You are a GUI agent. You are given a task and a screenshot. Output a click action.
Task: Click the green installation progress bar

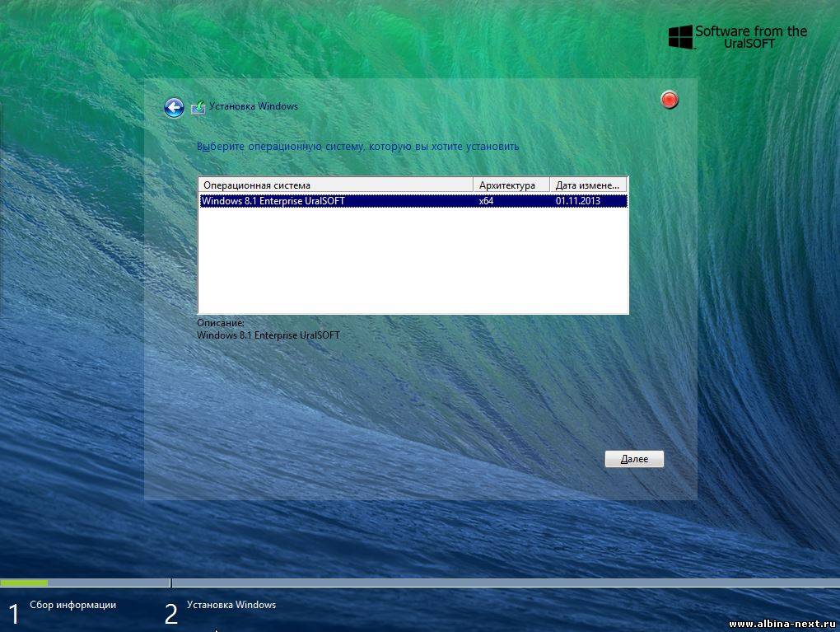[24, 583]
